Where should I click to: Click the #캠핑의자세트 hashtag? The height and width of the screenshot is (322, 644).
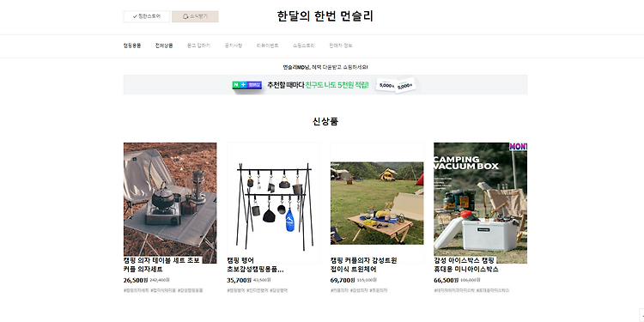tap(136, 290)
